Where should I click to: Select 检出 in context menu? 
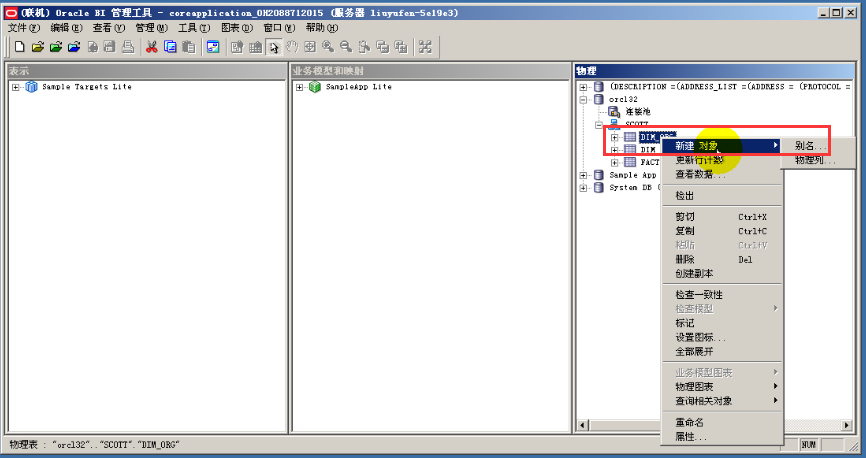[722, 196]
